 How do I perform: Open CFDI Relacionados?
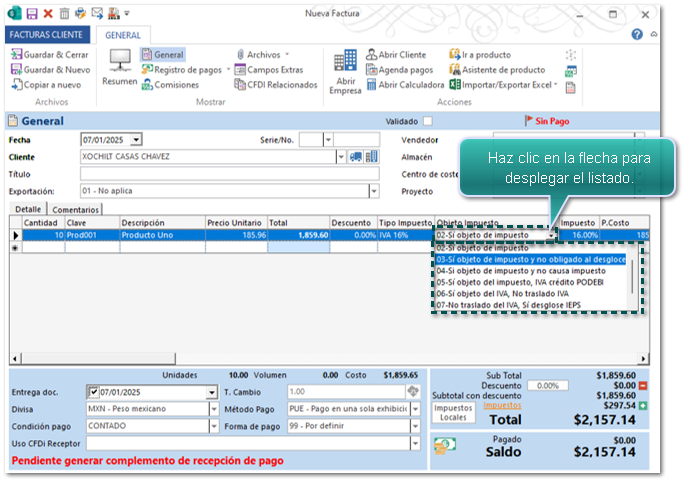pos(275,85)
